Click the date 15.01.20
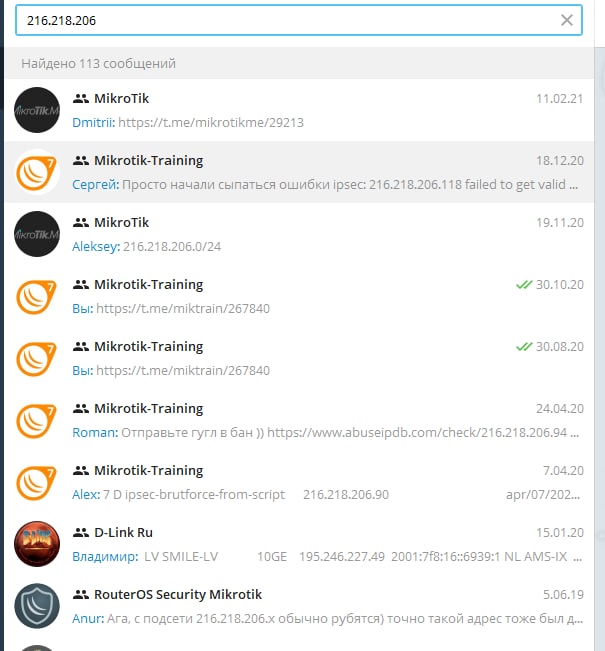Viewport: 605px width, 651px height. [x=560, y=533]
